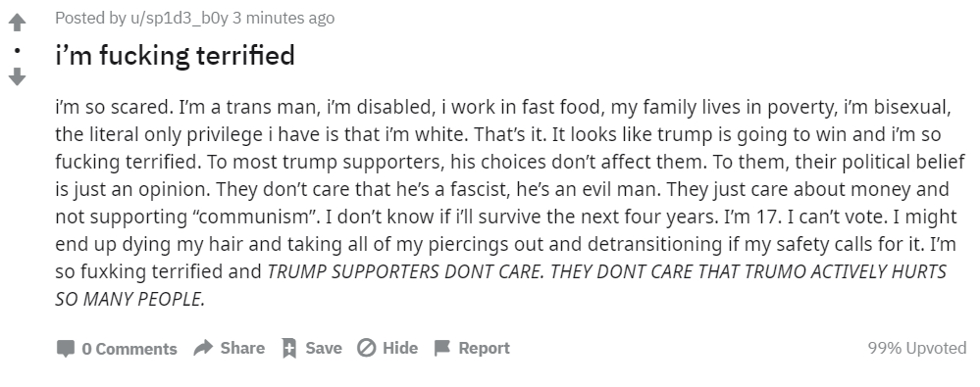The width and height of the screenshot is (980, 387).
Task: Click the italic "TRUMP SUPPORTERS DONT CARE" text
Action: coord(405,272)
